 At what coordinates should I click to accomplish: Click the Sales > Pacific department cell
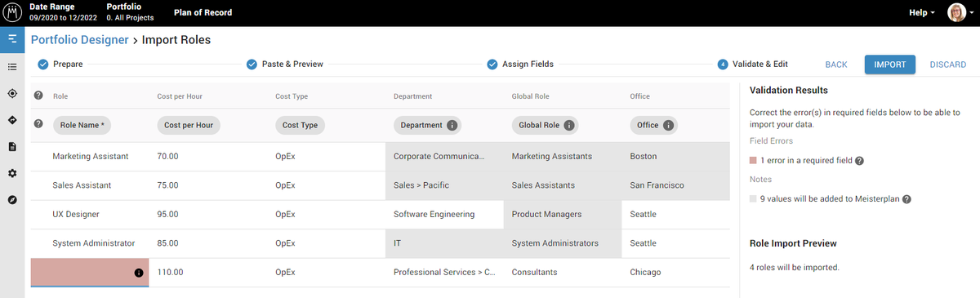coord(444,185)
